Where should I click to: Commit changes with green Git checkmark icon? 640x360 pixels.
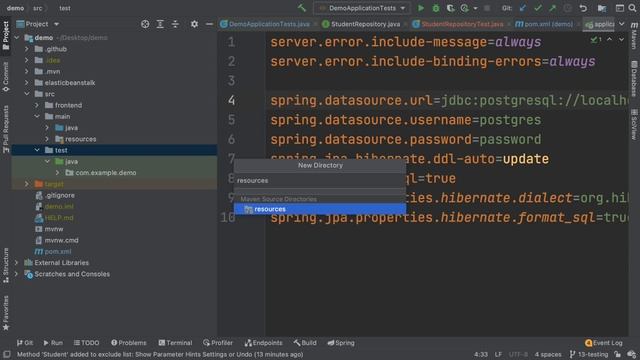coord(538,8)
